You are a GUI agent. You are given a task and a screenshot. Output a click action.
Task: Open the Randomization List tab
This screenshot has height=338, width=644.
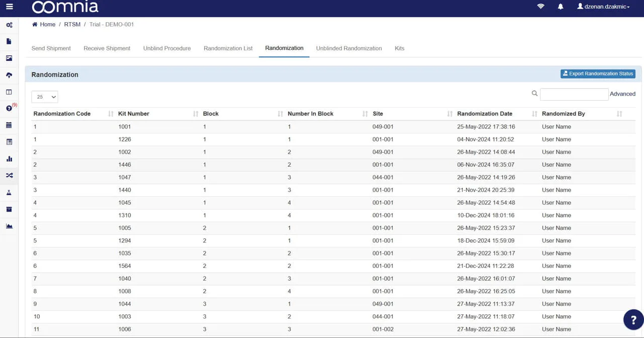tap(228, 48)
